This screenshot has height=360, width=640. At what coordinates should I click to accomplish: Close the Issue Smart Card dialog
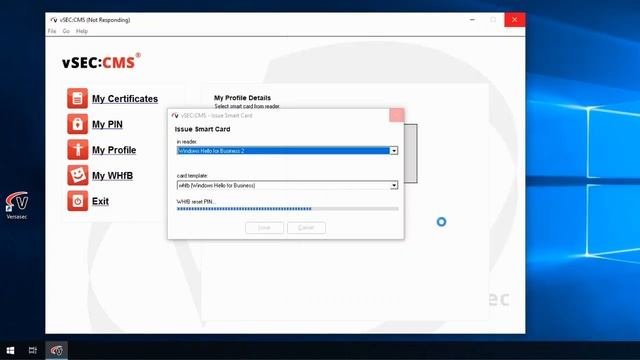click(396, 115)
